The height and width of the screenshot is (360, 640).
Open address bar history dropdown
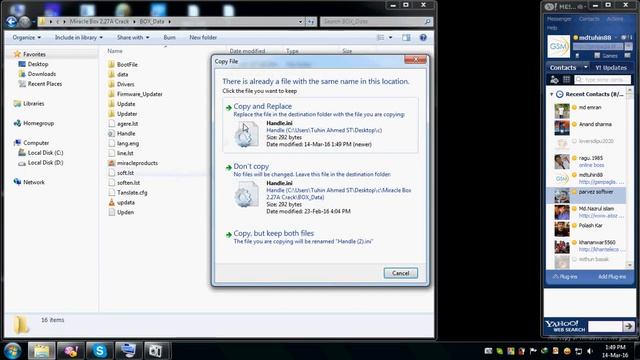[300, 21]
